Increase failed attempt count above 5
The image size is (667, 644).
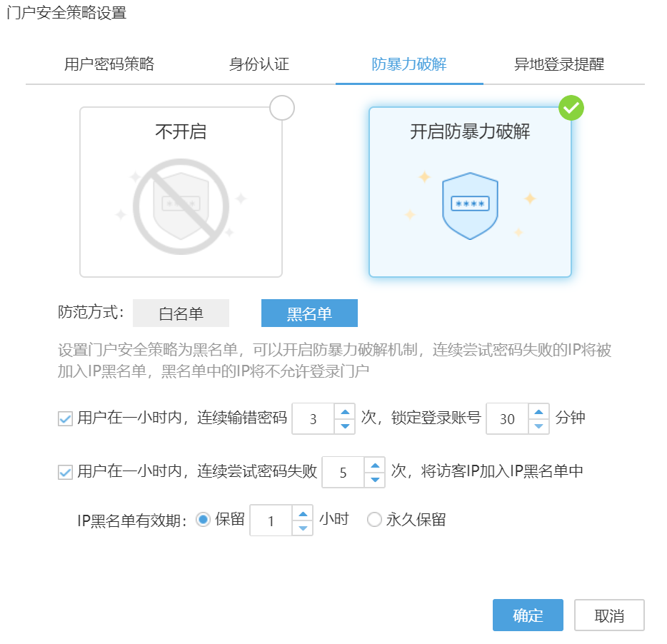(x=375, y=465)
